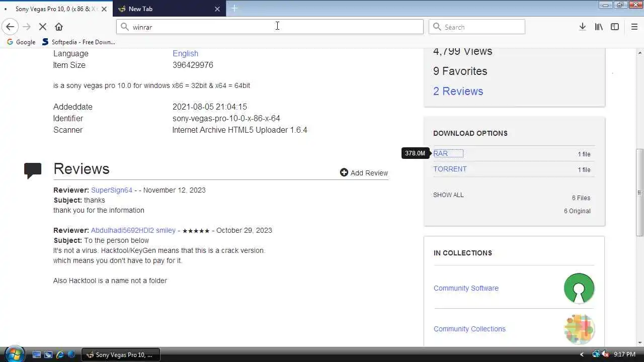This screenshot has width=644, height=362.
Task: Open the Softpedia bookmark
Action: (x=78, y=42)
